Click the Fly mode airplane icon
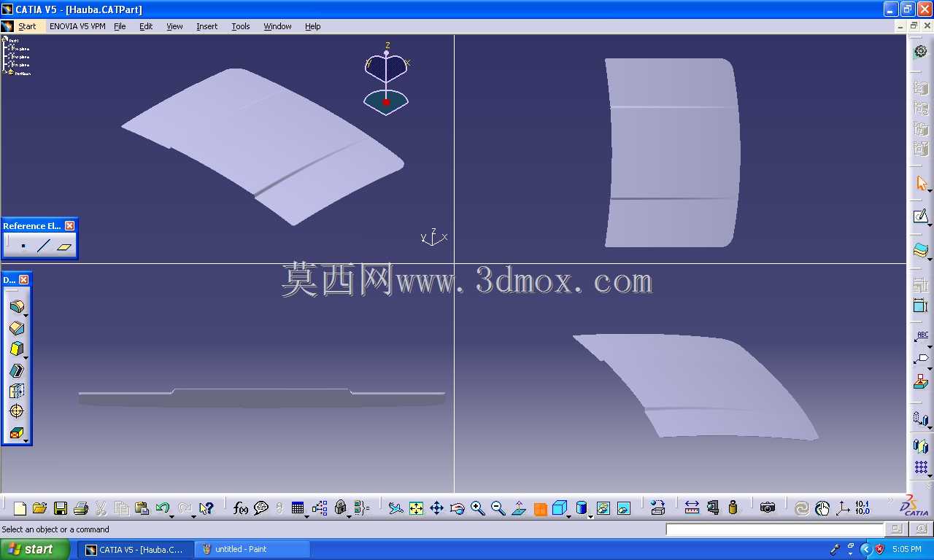The image size is (934, 560). coord(395,508)
